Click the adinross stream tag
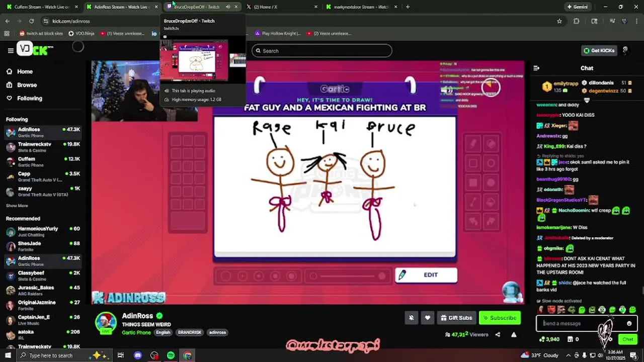Image resolution: width=644 pixels, height=362 pixels. click(217, 332)
